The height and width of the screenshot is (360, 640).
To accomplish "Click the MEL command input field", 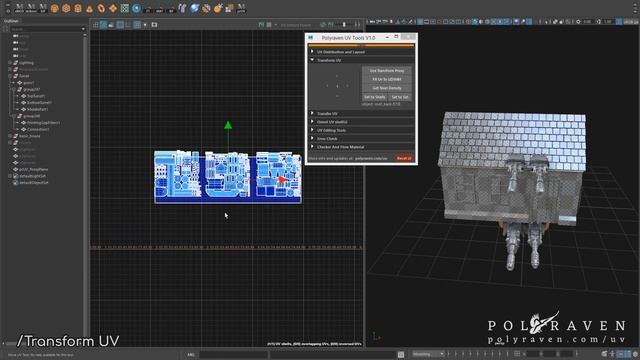I will click(x=233, y=354).
